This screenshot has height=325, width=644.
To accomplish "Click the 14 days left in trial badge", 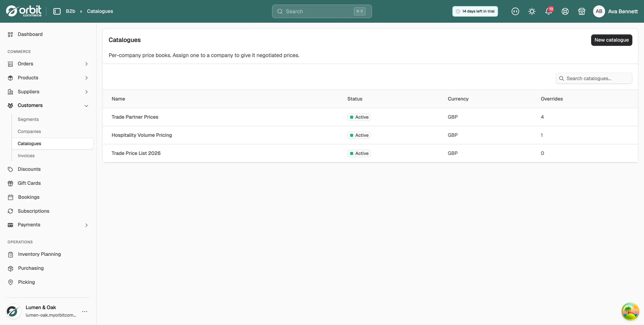I will click(475, 11).
